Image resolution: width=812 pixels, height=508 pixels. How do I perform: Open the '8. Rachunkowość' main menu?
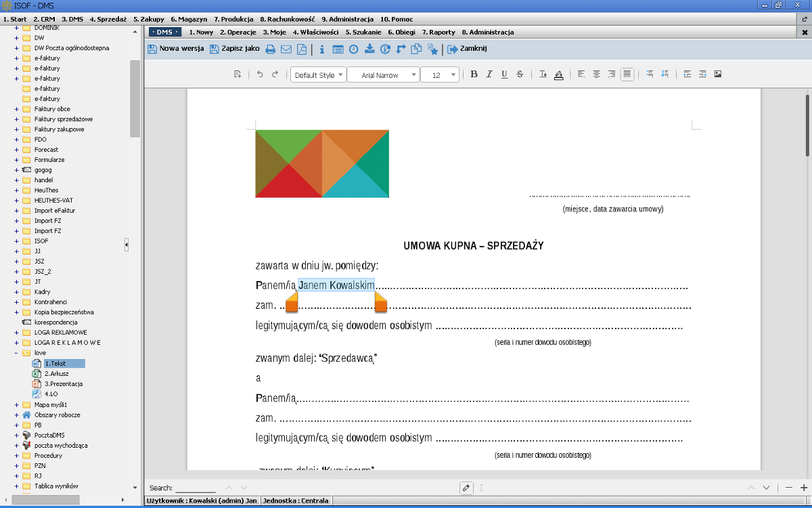[287, 19]
